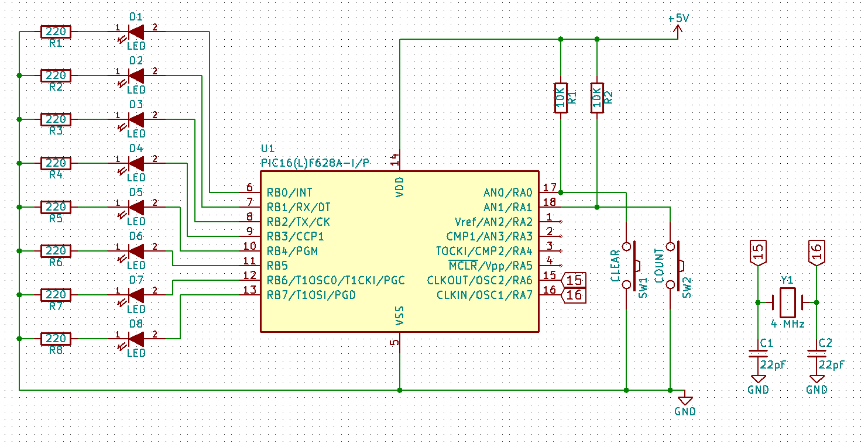
Task: Select the RB7/T1OSI/PGD pin label
Action: coord(311,295)
